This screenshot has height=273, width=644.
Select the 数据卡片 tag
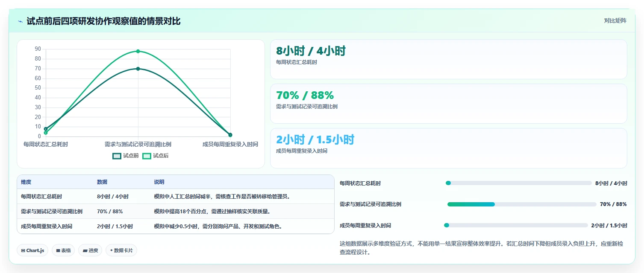point(121,250)
